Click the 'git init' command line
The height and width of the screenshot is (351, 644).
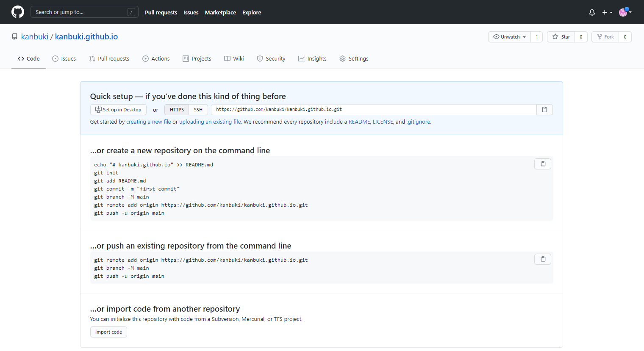[x=106, y=173]
